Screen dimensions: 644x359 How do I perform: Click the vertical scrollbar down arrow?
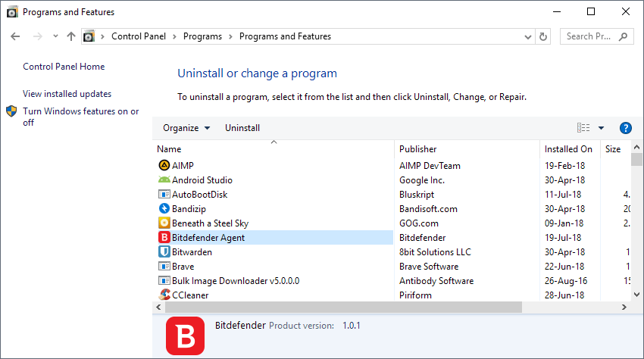[x=636, y=294]
